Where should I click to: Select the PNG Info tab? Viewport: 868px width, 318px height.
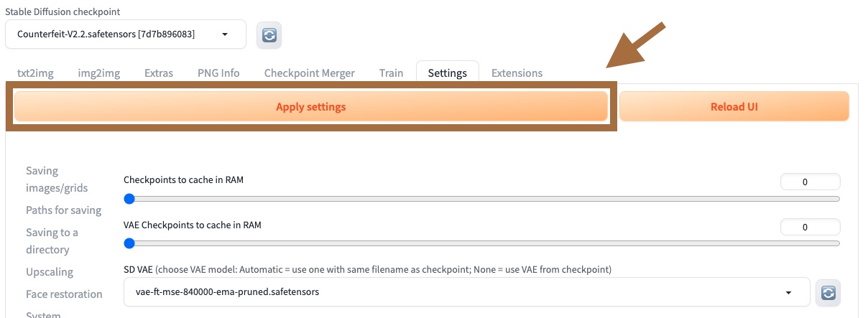click(x=218, y=73)
